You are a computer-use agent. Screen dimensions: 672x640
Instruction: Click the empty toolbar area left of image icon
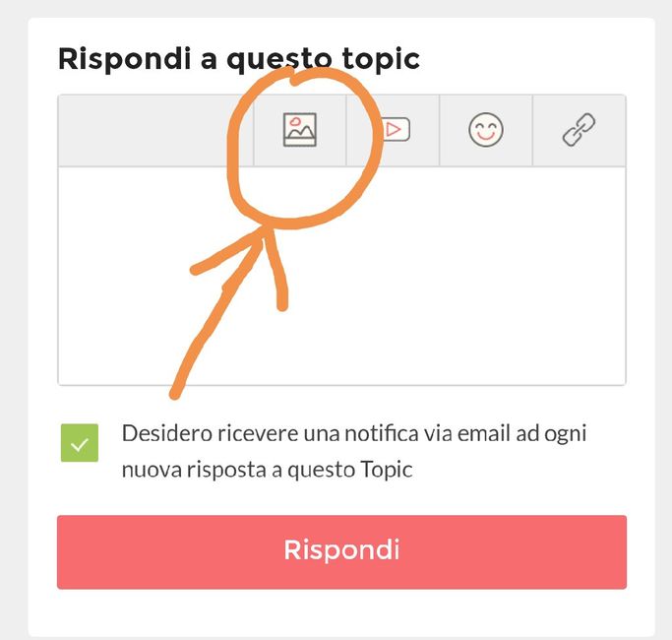click(x=155, y=130)
